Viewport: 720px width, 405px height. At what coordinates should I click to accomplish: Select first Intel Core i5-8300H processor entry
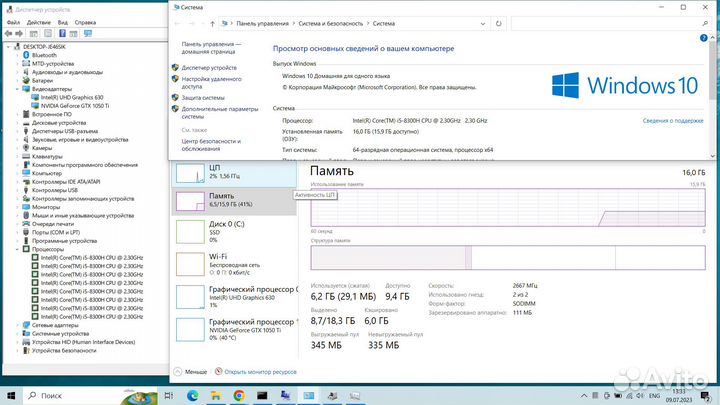pyautogui.click(x=92, y=258)
